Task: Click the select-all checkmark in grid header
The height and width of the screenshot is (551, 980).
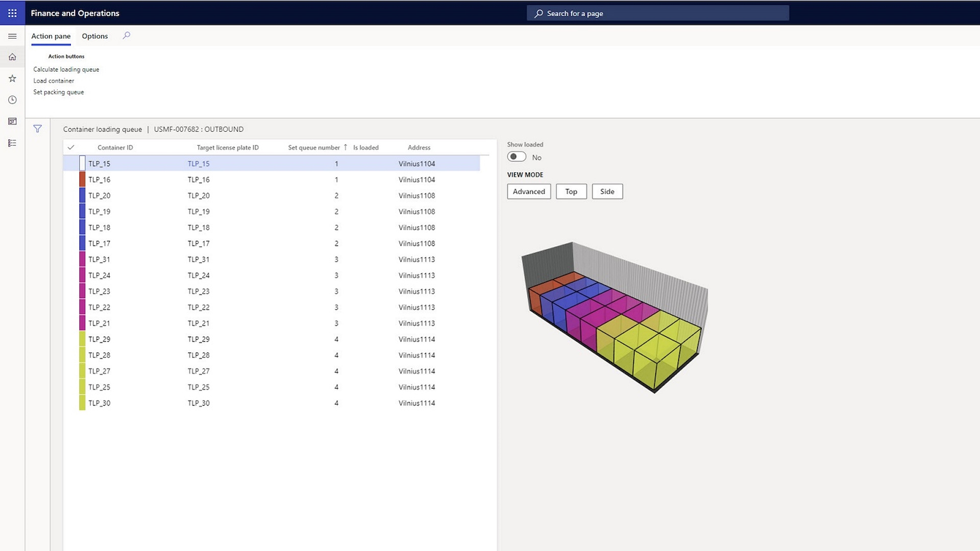Action: point(71,147)
